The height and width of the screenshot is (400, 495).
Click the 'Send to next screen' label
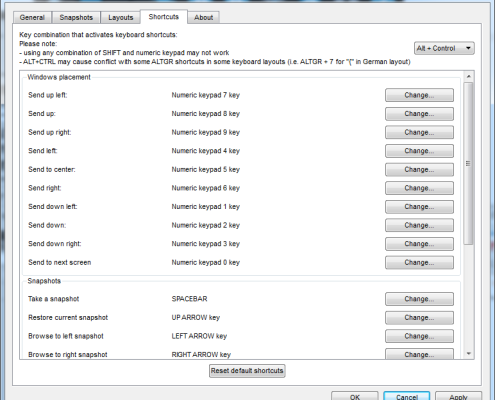(59, 262)
